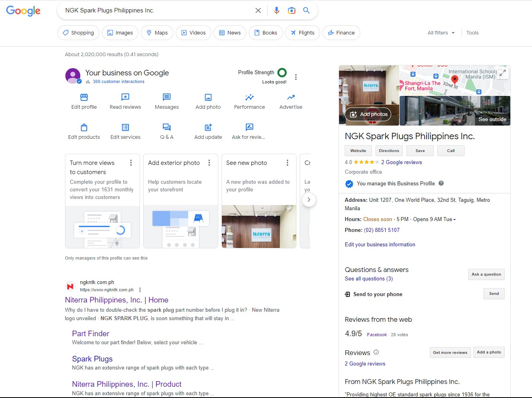Image resolution: width=532 pixels, height=398 pixels.
Task: Click Add photos on the business image
Action: point(368,114)
